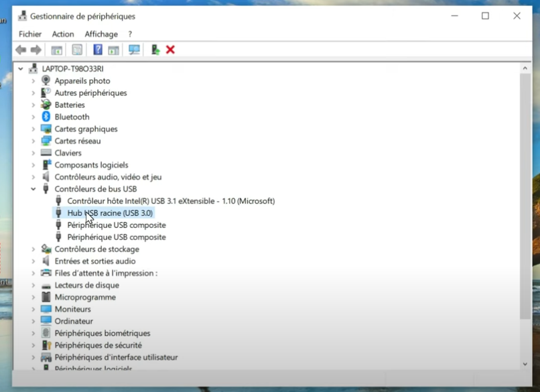Expand the Autres périphériques category
Image resolution: width=540 pixels, height=392 pixels.
[33, 93]
